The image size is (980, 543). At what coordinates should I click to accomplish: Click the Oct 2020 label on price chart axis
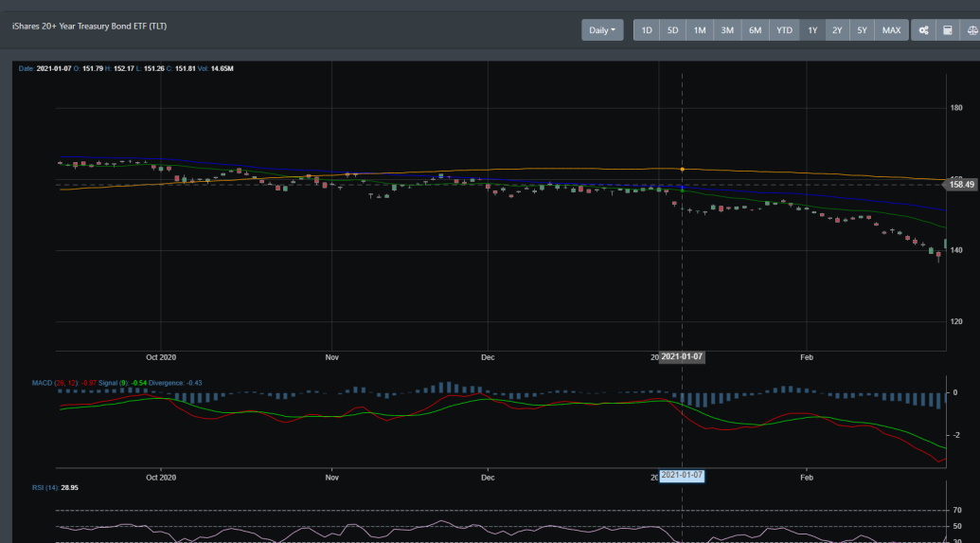[161, 358]
